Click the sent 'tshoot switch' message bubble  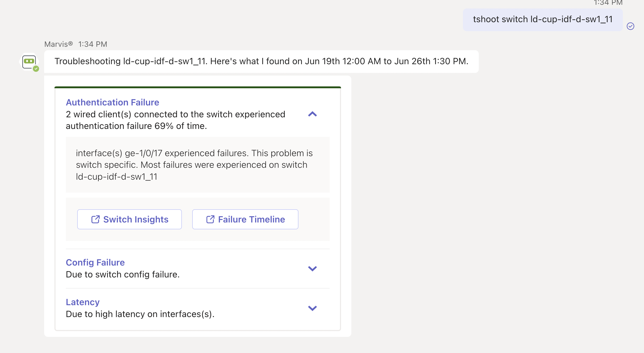pos(542,20)
